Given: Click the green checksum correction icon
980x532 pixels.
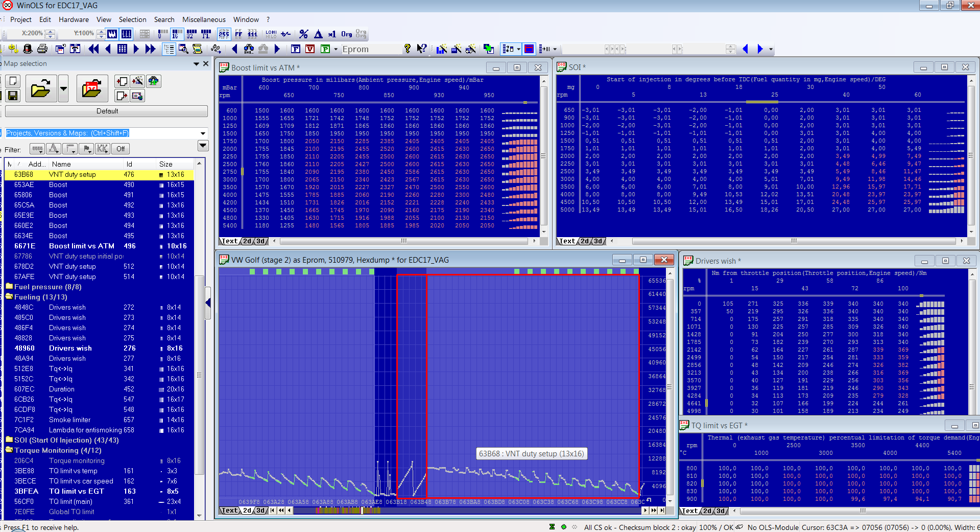Looking at the screenshot, I should click(x=489, y=49).
